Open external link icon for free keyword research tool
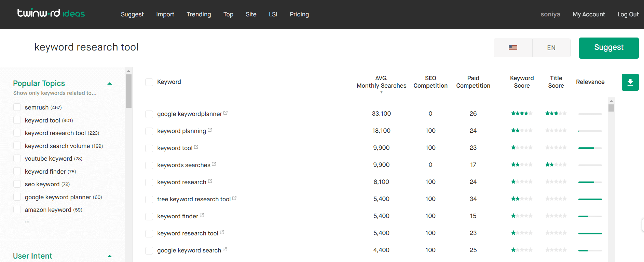 click(234, 198)
